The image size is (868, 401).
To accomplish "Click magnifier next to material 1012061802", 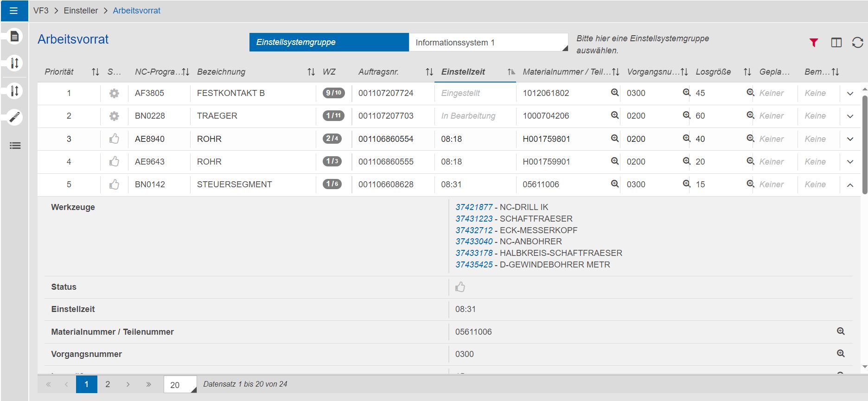I will click(x=614, y=93).
